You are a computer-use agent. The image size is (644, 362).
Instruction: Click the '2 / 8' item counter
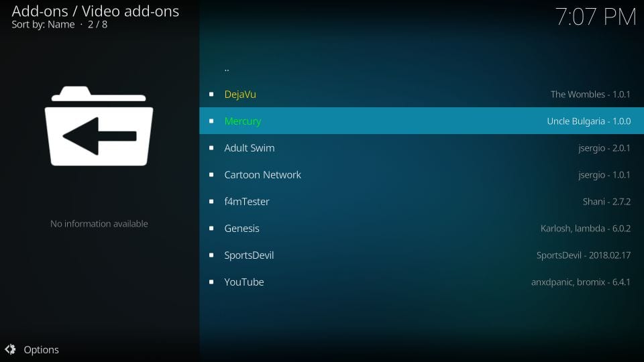point(97,25)
